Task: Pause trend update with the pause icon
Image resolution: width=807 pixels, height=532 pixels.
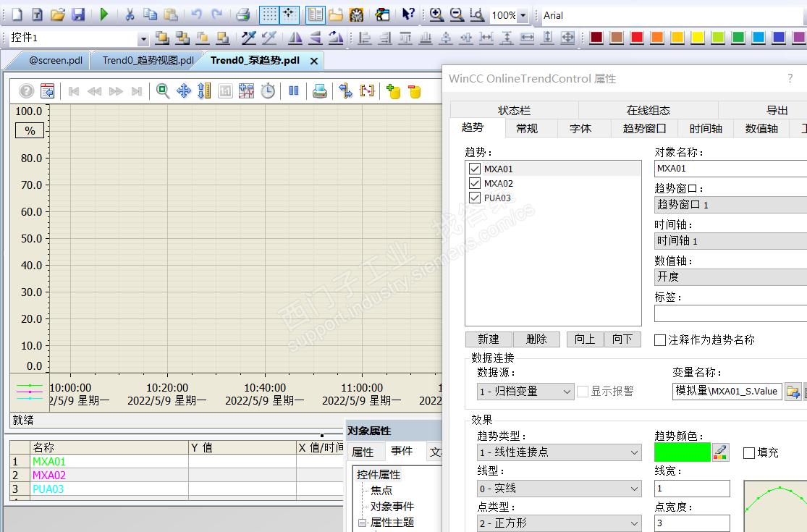Action: [x=294, y=91]
